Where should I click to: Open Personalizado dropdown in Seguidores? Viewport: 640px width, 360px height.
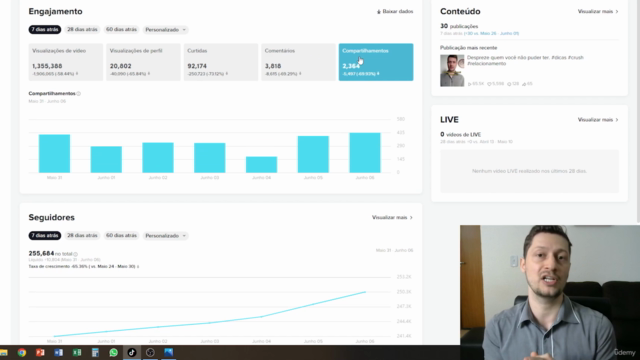pyautogui.click(x=165, y=236)
